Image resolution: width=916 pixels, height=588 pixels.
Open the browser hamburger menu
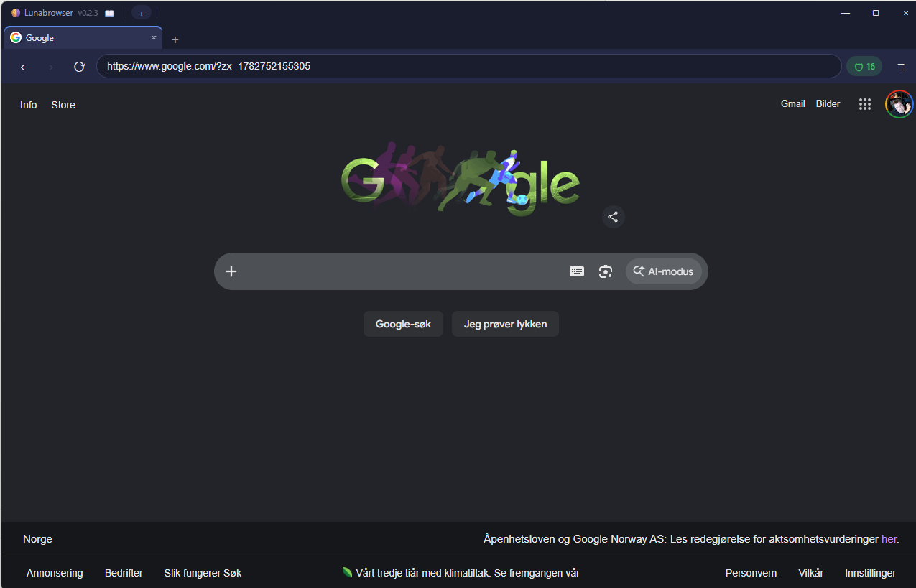[901, 67]
